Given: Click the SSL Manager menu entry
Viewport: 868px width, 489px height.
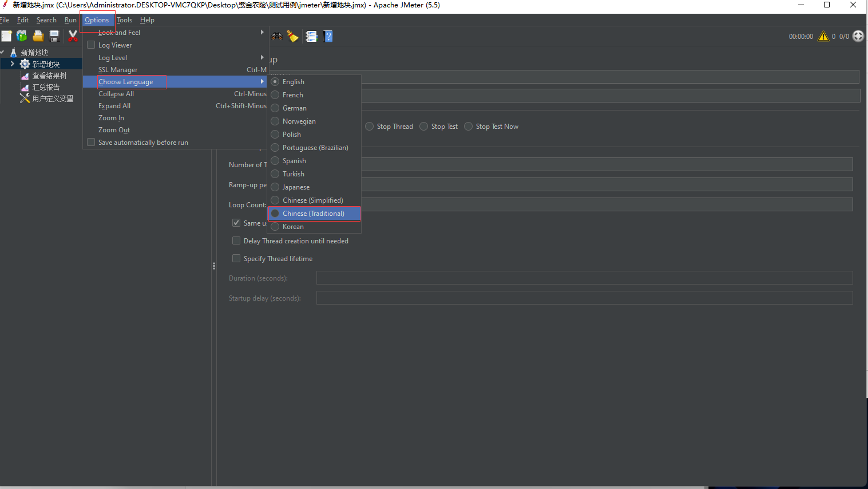Looking at the screenshot, I should click(118, 70).
